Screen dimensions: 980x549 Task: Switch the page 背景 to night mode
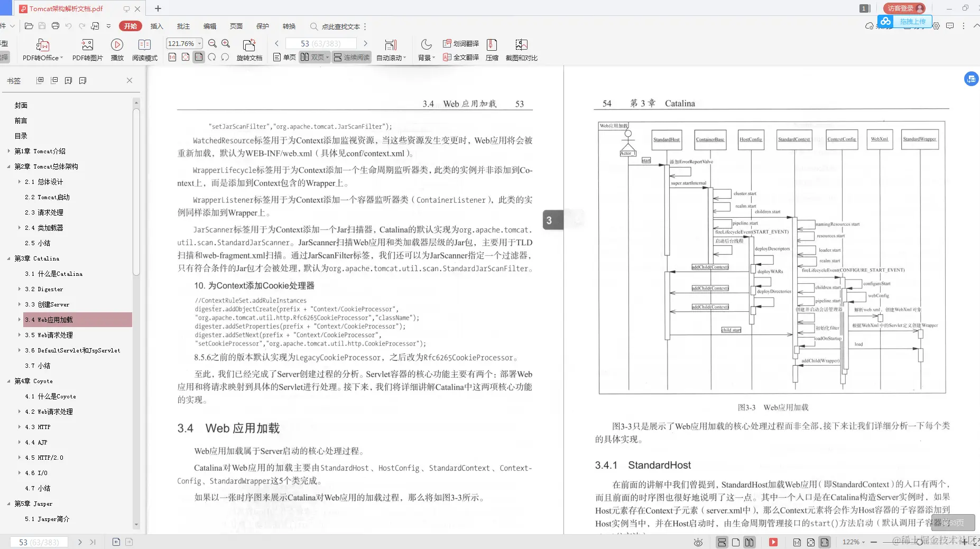[x=426, y=50]
